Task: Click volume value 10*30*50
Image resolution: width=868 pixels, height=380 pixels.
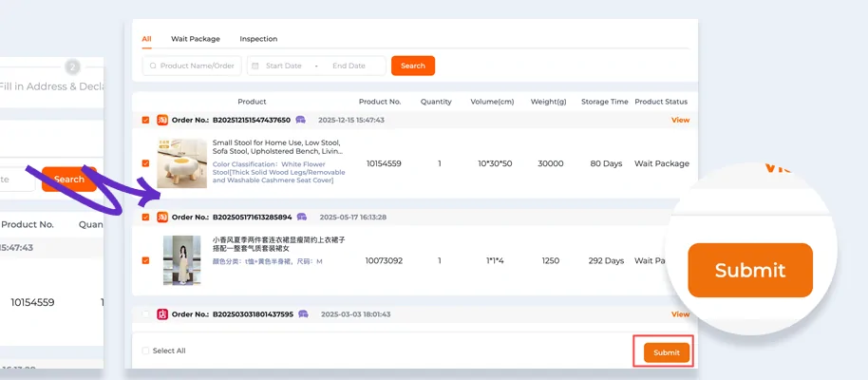Action: (495, 163)
